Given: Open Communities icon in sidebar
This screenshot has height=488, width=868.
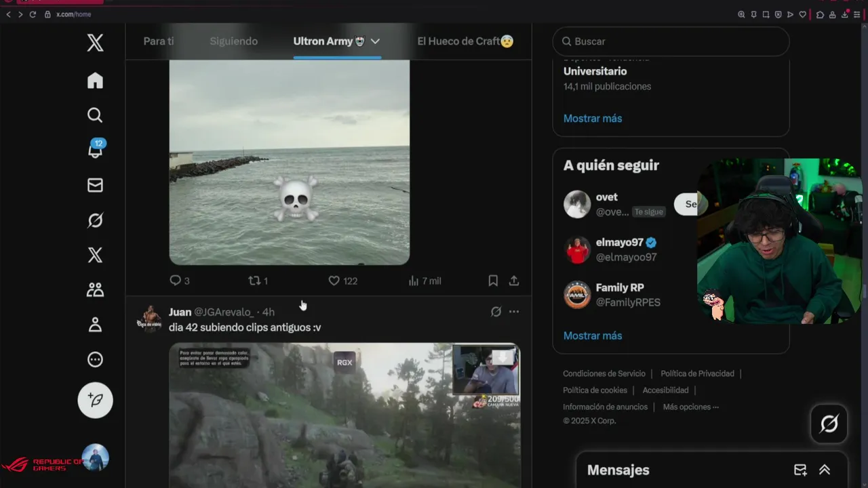Looking at the screenshot, I should (95, 290).
